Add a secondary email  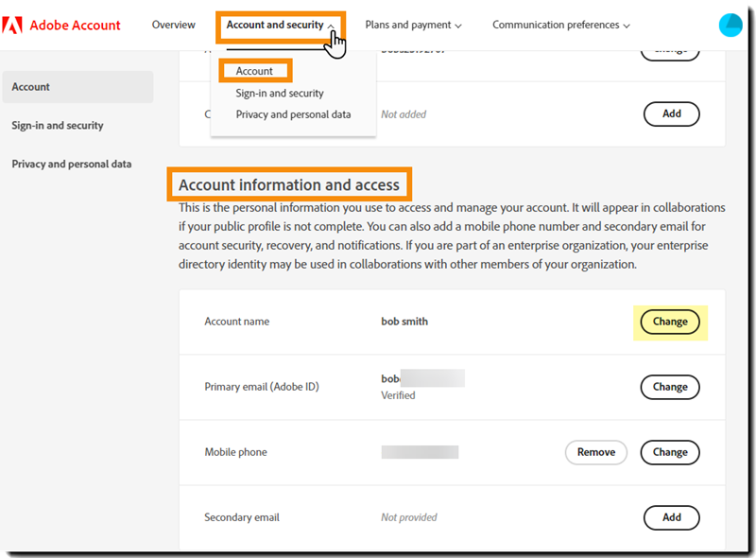pos(672,517)
